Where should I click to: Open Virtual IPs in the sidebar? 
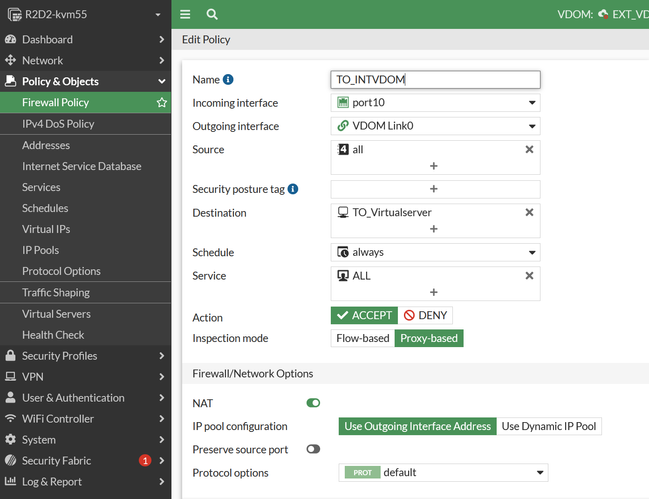point(48,229)
